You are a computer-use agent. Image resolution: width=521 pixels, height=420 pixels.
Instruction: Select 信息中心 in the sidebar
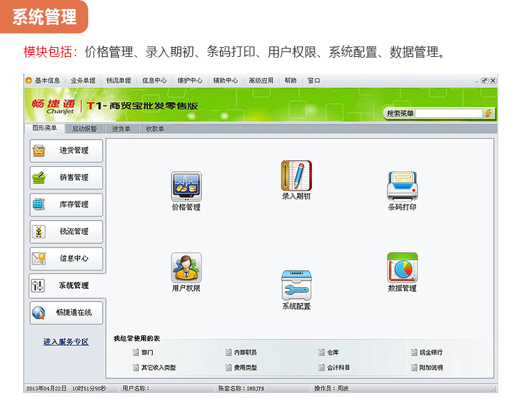click(x=66, y=258)
